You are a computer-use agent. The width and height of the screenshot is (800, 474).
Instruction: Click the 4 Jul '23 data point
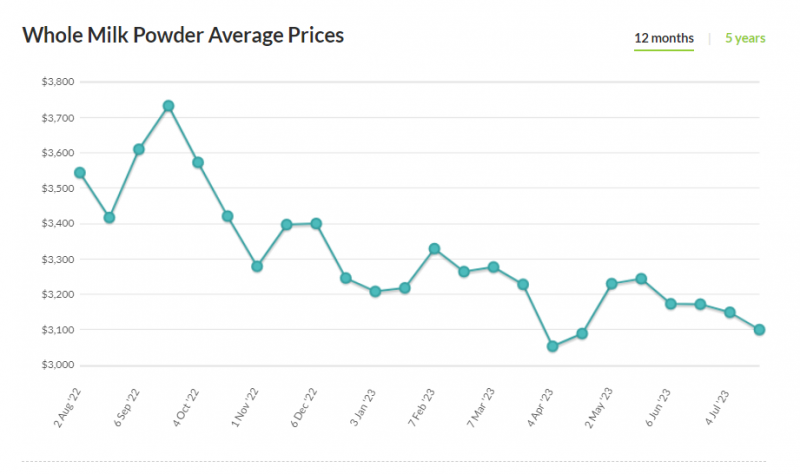click(730, 312)
